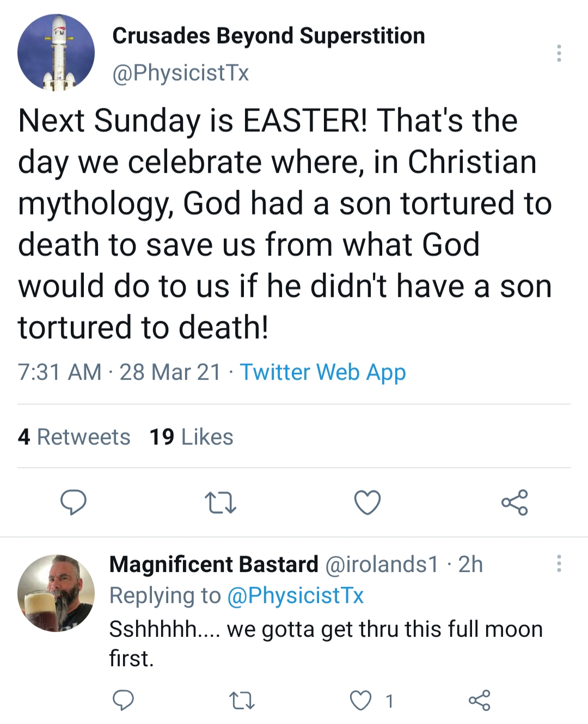The image size is (588, 724).
Task: Open more options on main tweet
Action: (559, 53)
